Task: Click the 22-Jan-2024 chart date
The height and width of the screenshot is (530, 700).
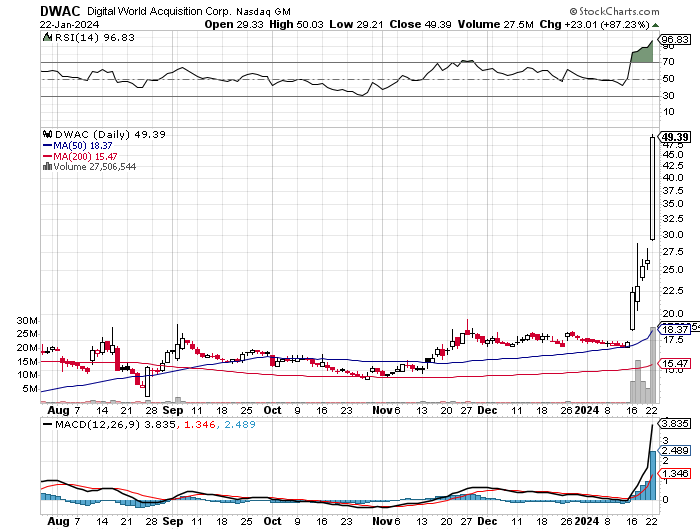Action: (x=69, y=25)
